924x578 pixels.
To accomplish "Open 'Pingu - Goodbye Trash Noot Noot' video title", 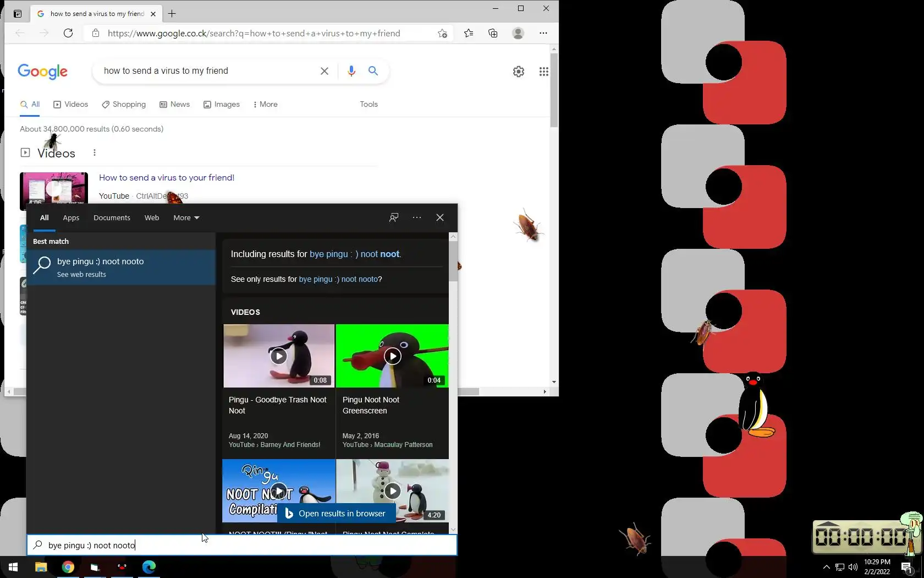I will (x=278, y=406).
